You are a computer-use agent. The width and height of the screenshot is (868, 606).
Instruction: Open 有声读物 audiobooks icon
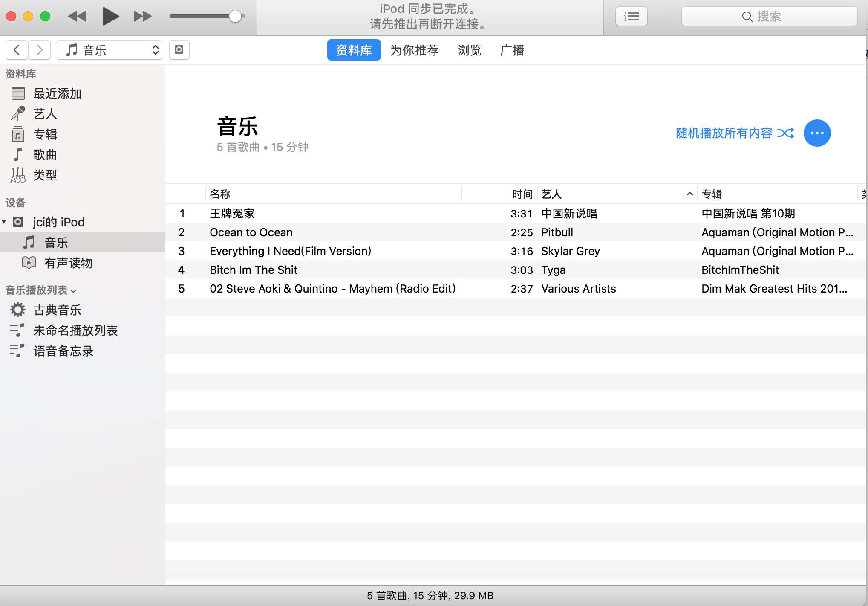29,263
